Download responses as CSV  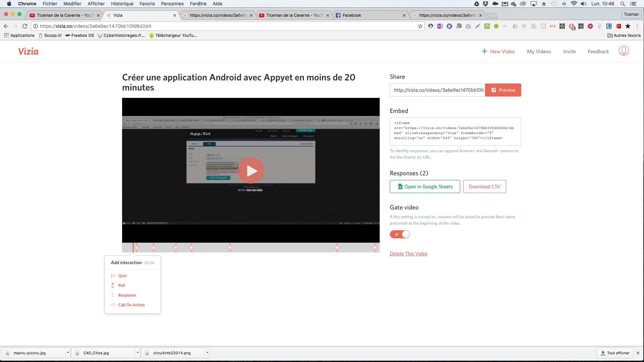(x=485, y=187)
